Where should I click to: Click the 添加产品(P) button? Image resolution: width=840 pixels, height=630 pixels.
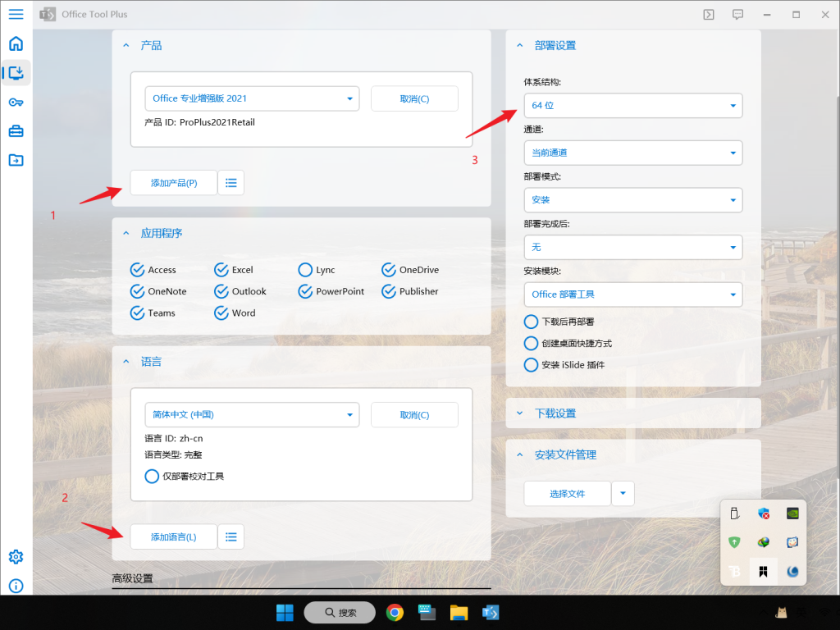[x=174, y=183]
